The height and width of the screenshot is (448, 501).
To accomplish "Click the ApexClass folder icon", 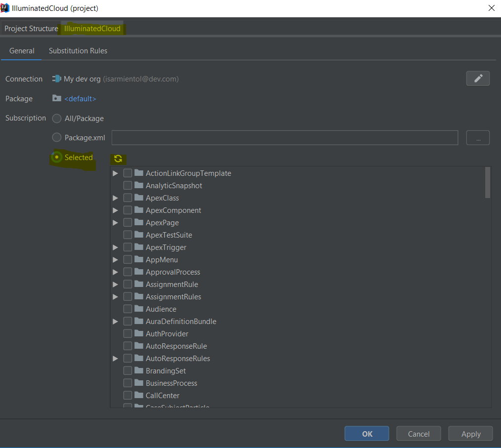I will (x=138, y=198).
